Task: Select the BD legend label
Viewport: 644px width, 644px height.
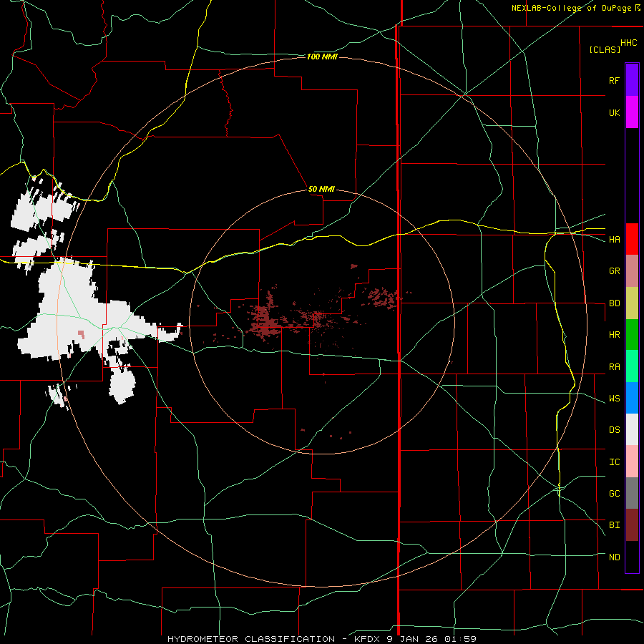Action: click(x=614, y=303)
